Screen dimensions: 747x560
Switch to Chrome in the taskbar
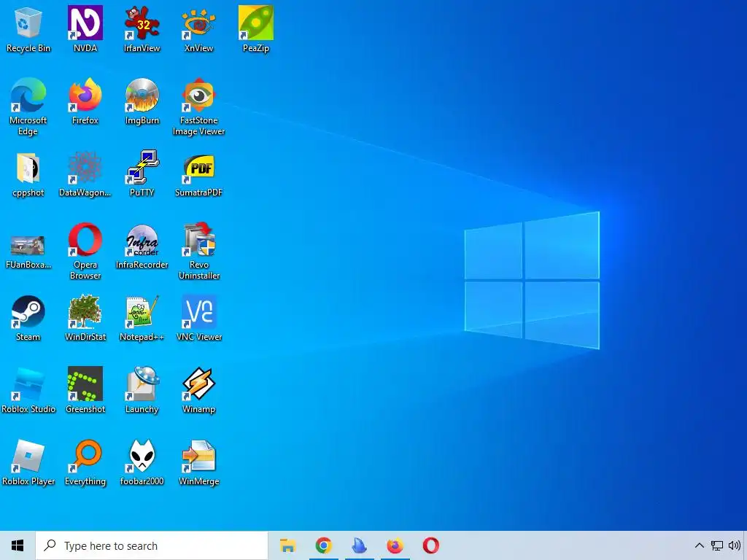coord(323,545)
